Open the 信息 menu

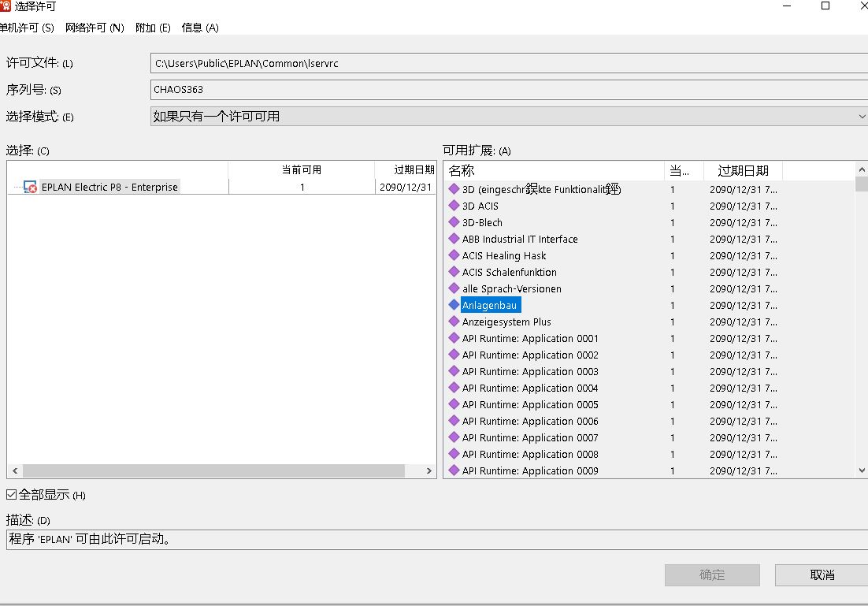coord(199,28)
